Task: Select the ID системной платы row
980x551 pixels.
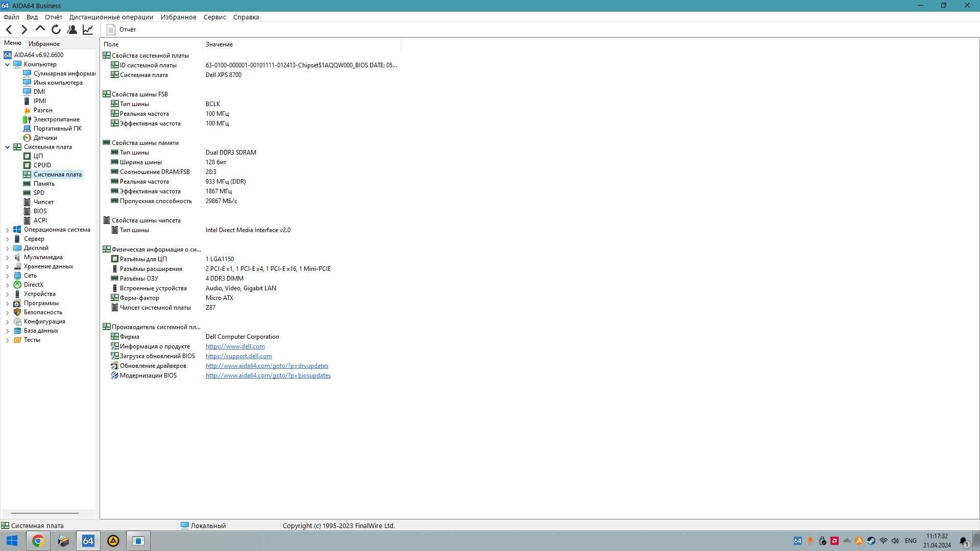Action: [x=250, y=65]
